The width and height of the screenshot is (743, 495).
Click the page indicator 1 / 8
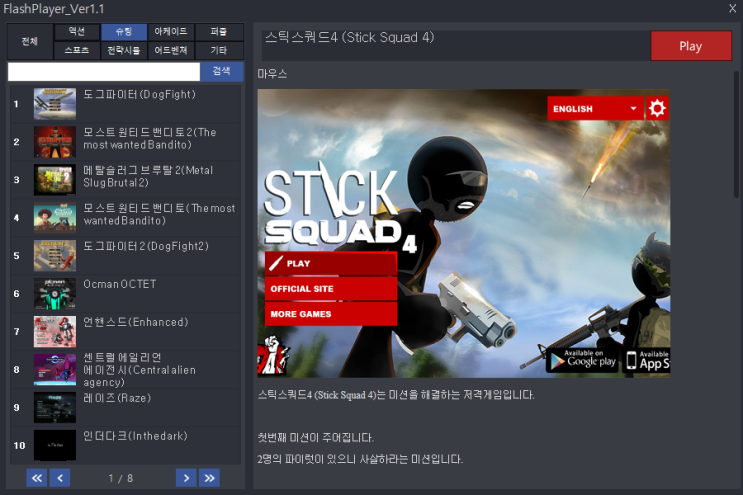[121, 478]
